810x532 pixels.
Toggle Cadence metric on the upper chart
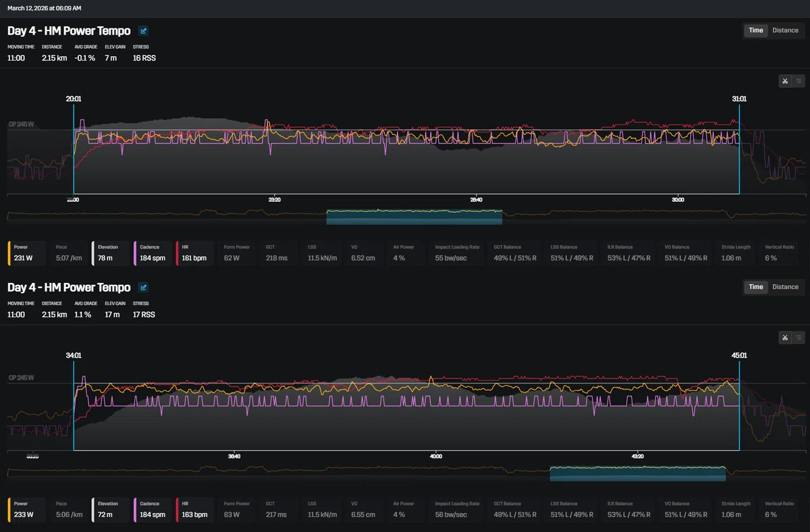[153, 253]
